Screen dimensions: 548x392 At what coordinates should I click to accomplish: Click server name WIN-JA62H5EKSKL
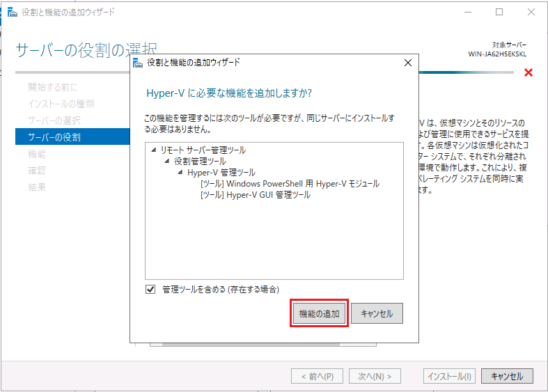coord(497,54)
